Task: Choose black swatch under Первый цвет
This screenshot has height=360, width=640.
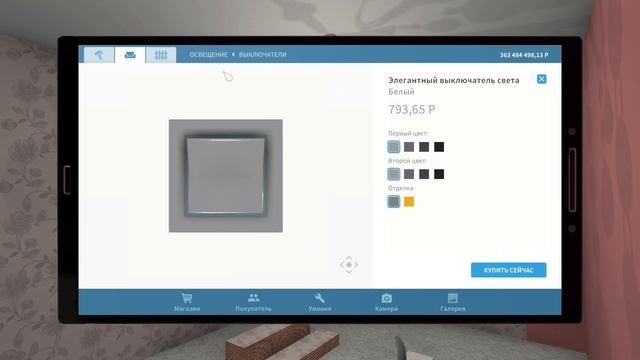Action: pos(439,147)
